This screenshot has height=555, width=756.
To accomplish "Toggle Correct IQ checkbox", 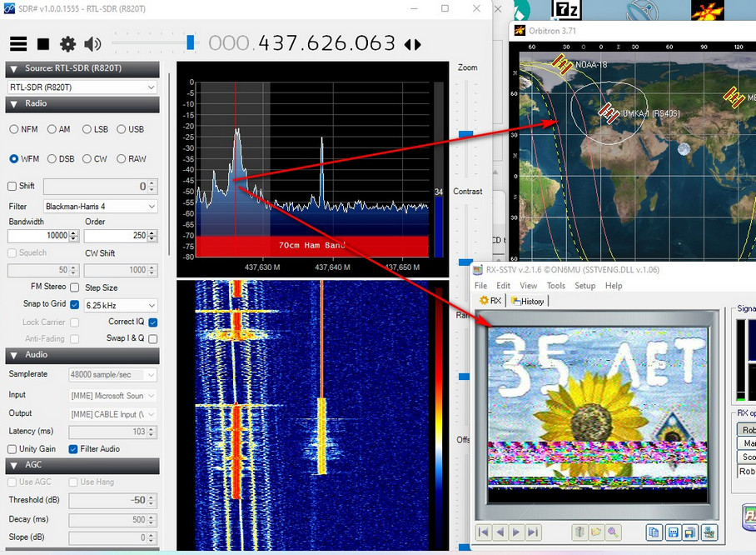I will pos(153,322).
